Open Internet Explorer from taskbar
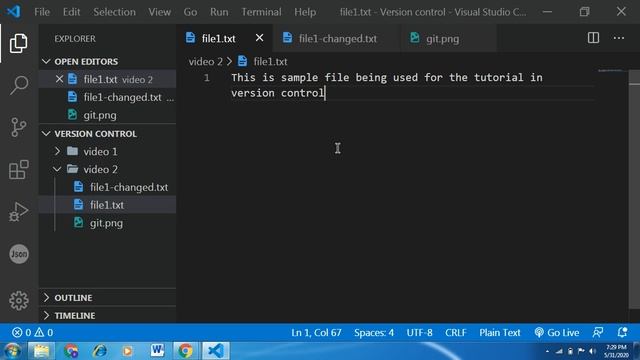The height and width of the screenshot is (360, 640). [99, 351]
